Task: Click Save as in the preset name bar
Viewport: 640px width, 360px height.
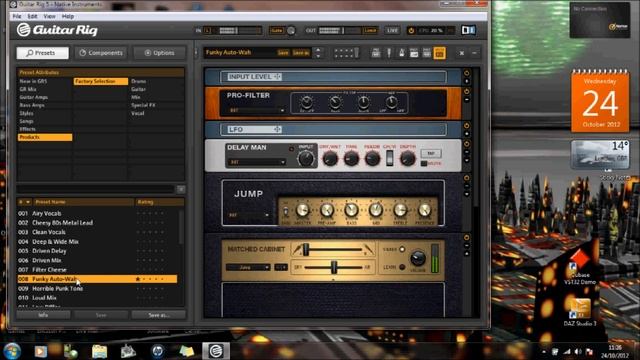Action: coord(301,53)
